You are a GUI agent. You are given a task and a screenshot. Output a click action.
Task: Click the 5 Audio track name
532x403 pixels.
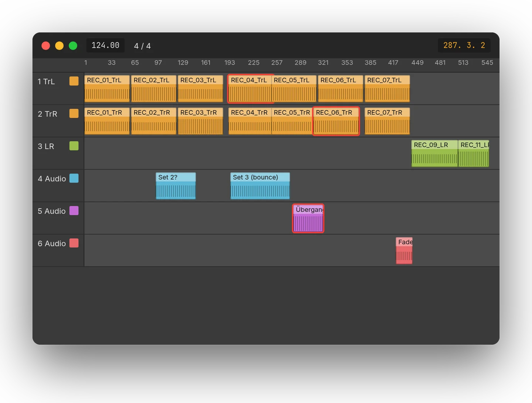51,211
